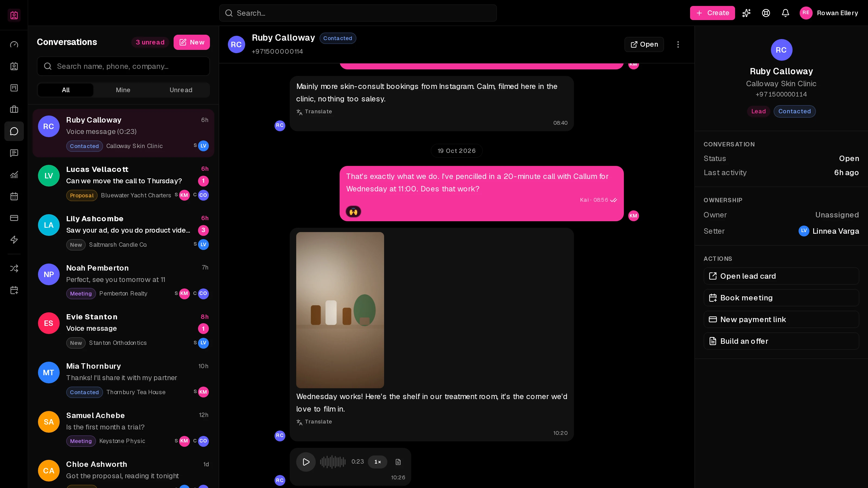
Task: Open the message templates sidebar icon
Action: [x=14, y=153]
